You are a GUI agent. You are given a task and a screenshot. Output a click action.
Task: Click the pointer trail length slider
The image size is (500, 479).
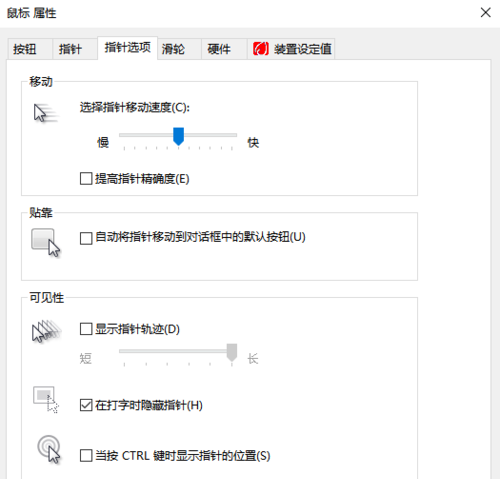[x=178, y=351]
